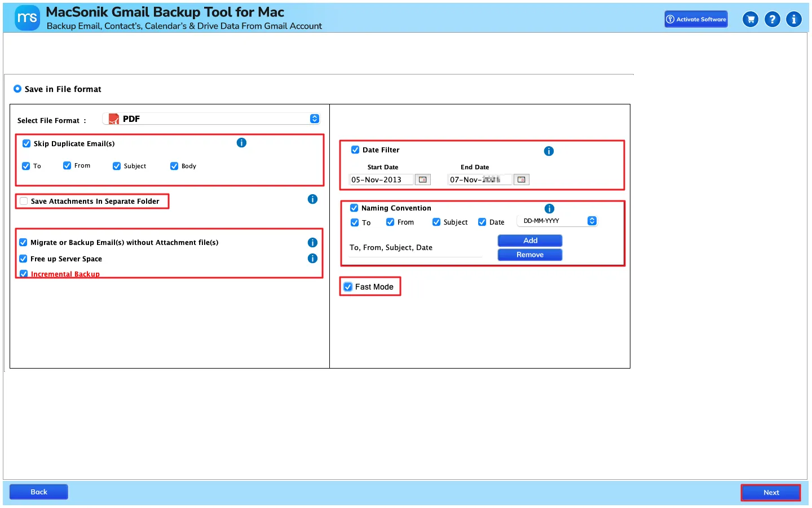
Task: Select the Save in File format radio
Action: click(x=17, y=89)
